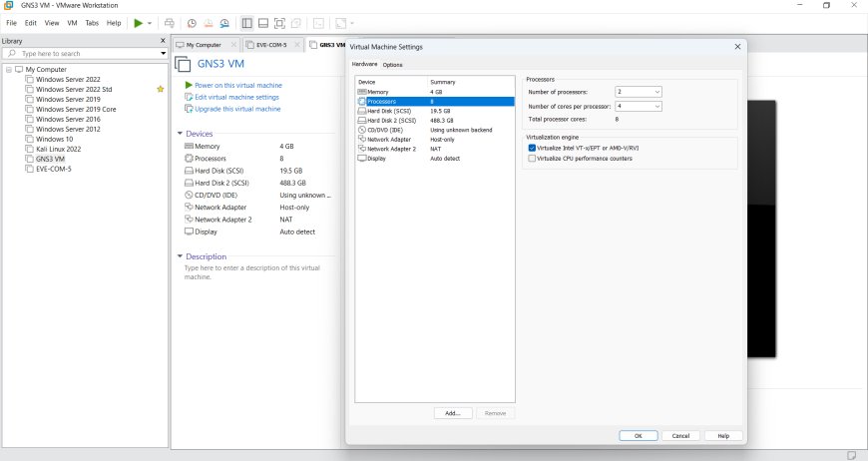Close the Library panel with its X
The height and width of the screenshot is (461, 868).
click(163, 40)
